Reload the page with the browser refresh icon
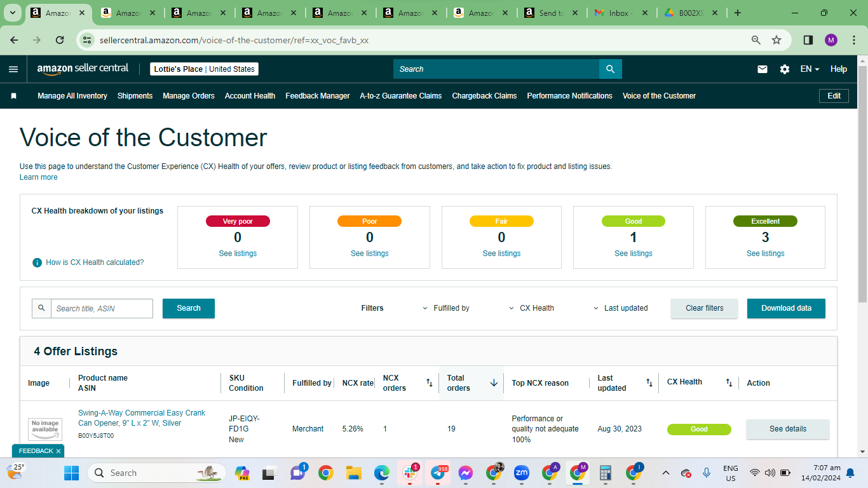This screenshot has width=868, height=488. tap(60, 40)
